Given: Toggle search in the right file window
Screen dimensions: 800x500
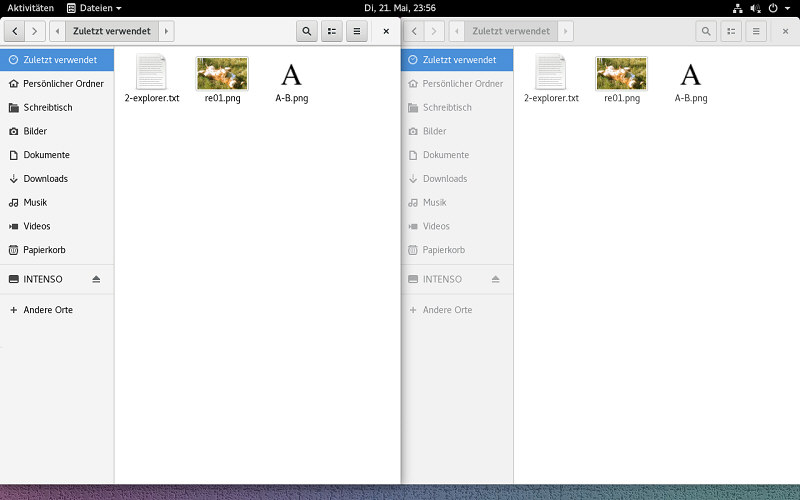Looking at the screenshot, I should 707,31.
